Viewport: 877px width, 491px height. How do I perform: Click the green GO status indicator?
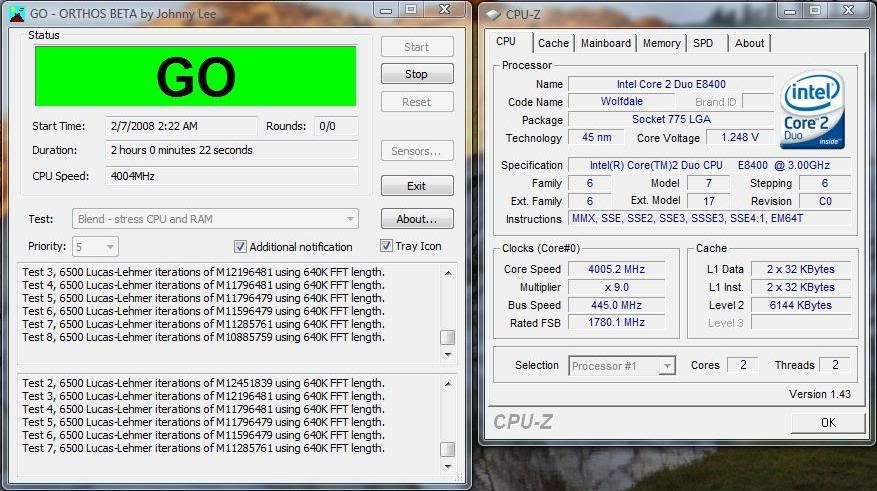coord(196,76)
